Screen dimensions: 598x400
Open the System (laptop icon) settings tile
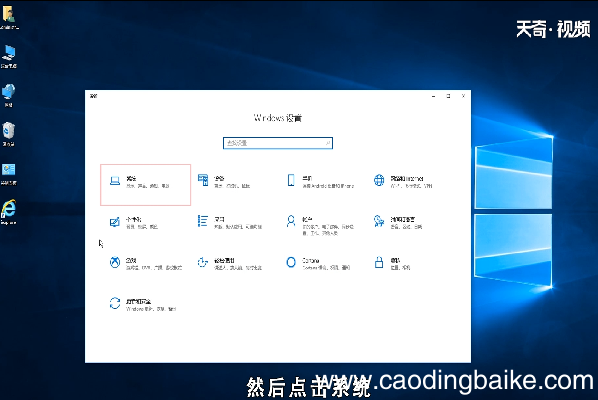point(145,185)
